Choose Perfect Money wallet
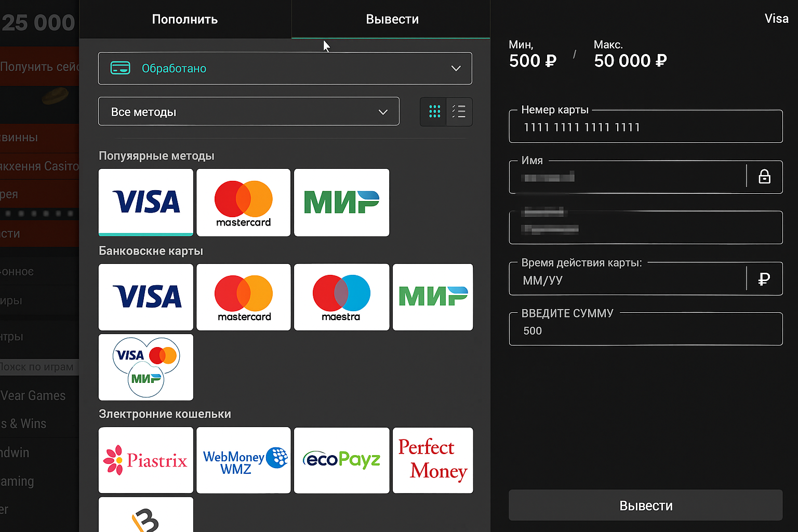The width and height of the screenshot is (798, 532). [433, 460]
